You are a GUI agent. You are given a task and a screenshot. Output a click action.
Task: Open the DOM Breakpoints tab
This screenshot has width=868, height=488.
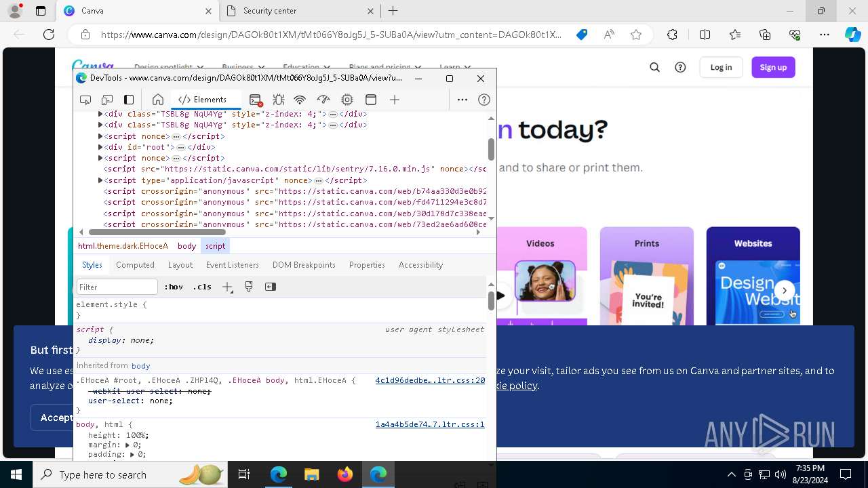click(x=304, y=265)
